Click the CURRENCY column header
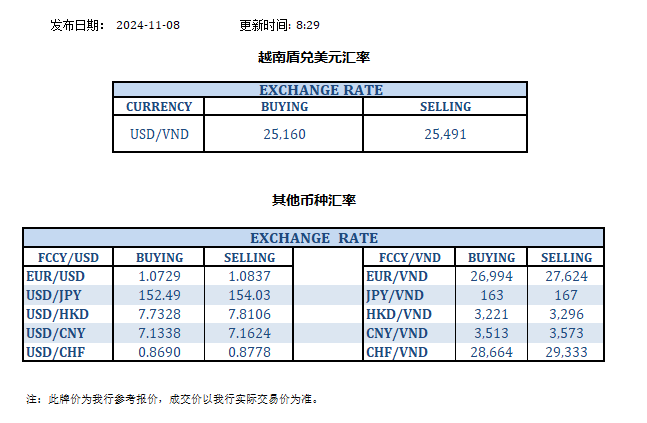This screenshot has width=647, height=423. pyautogui.click(x=159, y=106)
